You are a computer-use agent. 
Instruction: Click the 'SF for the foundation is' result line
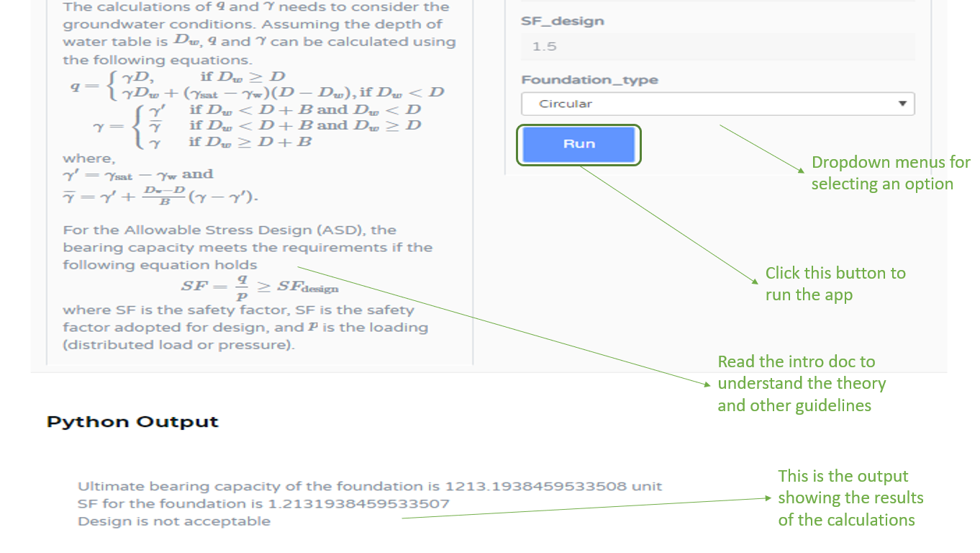click(x=263, y=503)
